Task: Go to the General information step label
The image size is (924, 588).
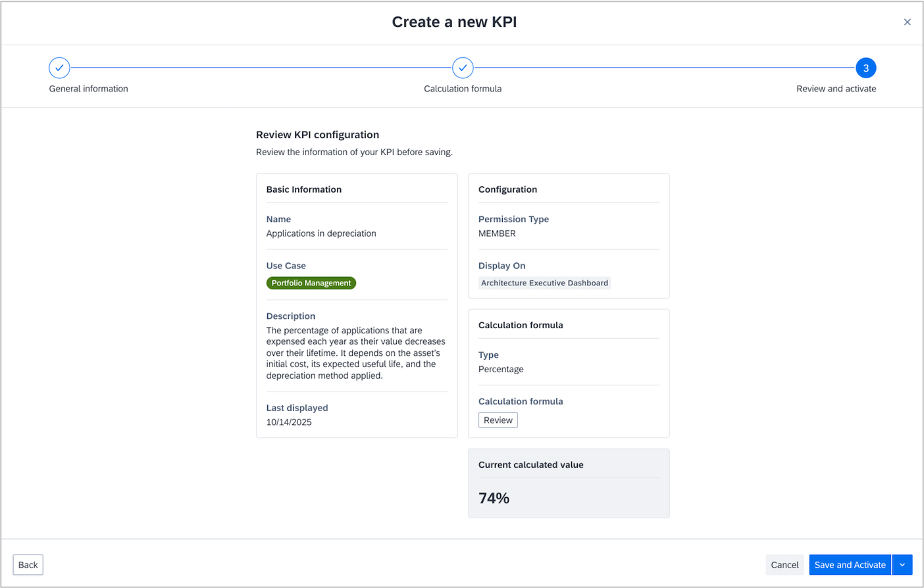Action: [88, 89]
